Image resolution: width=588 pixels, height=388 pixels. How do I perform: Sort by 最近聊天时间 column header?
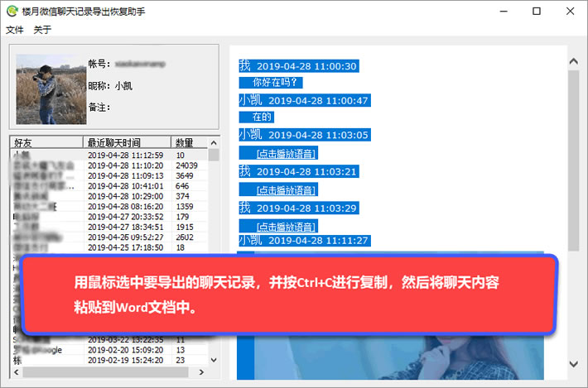point(127,142)
